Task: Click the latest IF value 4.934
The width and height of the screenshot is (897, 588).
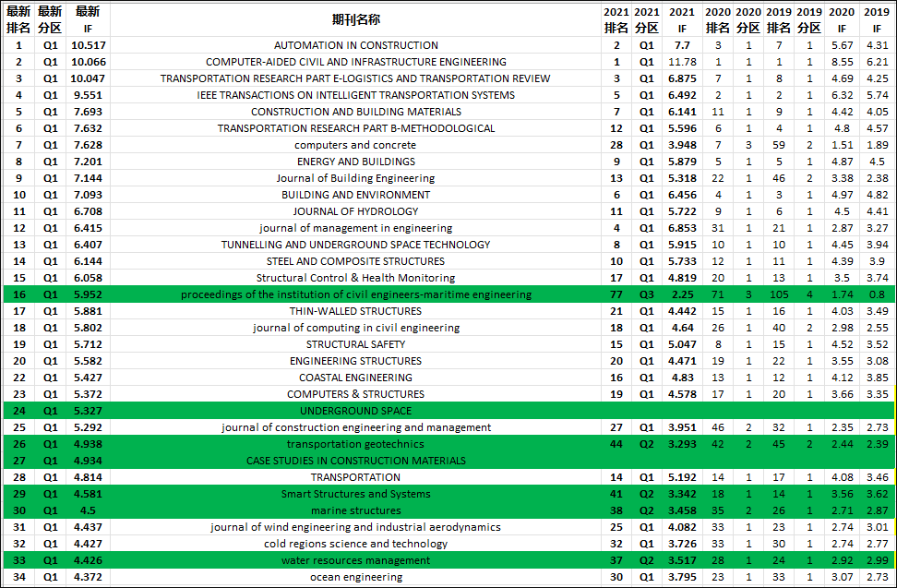Action: coord(88,461)
